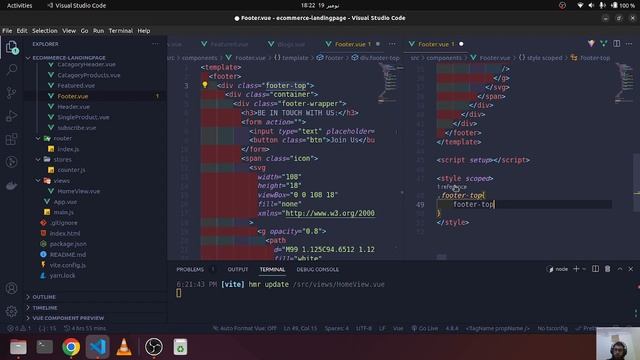Viewport: 640px width, 360px height.
Task: Open Files manager from the dock
Action: (18, 347)
